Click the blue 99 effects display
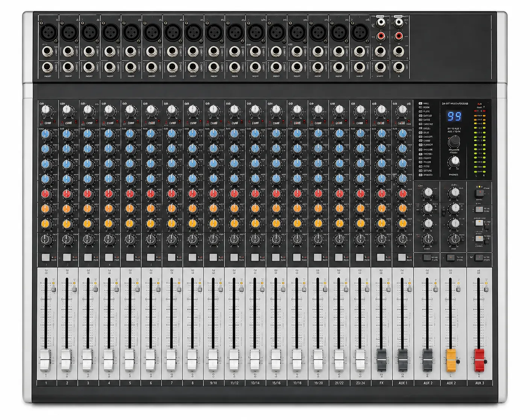 click(x=454, y=116)
